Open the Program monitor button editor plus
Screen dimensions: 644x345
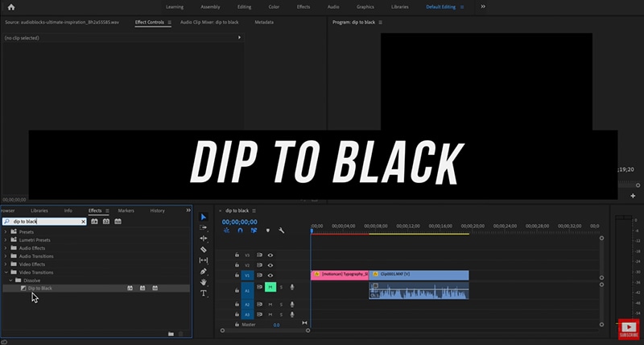[633, 196]
